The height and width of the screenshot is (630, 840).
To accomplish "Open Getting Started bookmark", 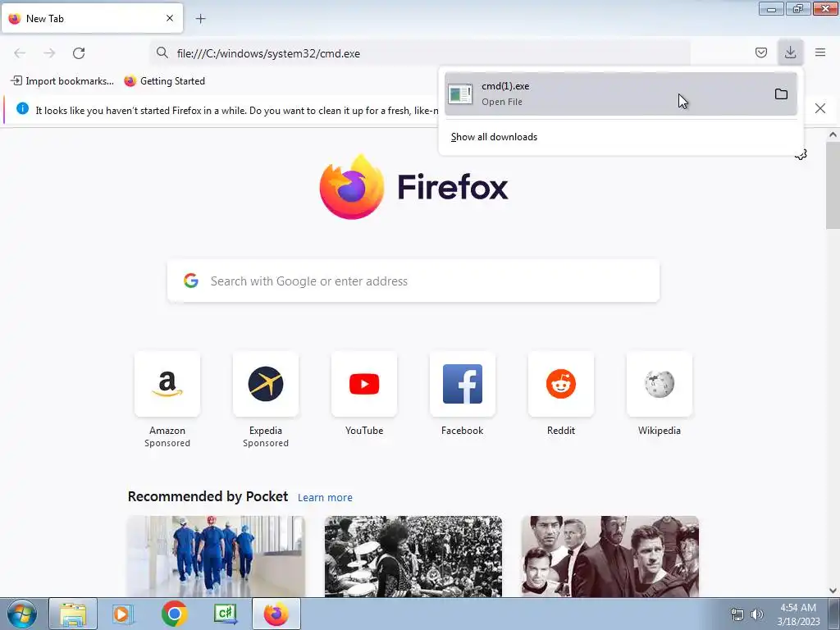I will [x=164, y=81].
